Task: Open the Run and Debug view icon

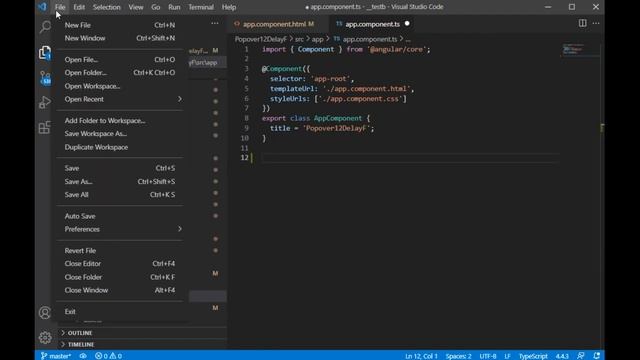Action: 45,102
